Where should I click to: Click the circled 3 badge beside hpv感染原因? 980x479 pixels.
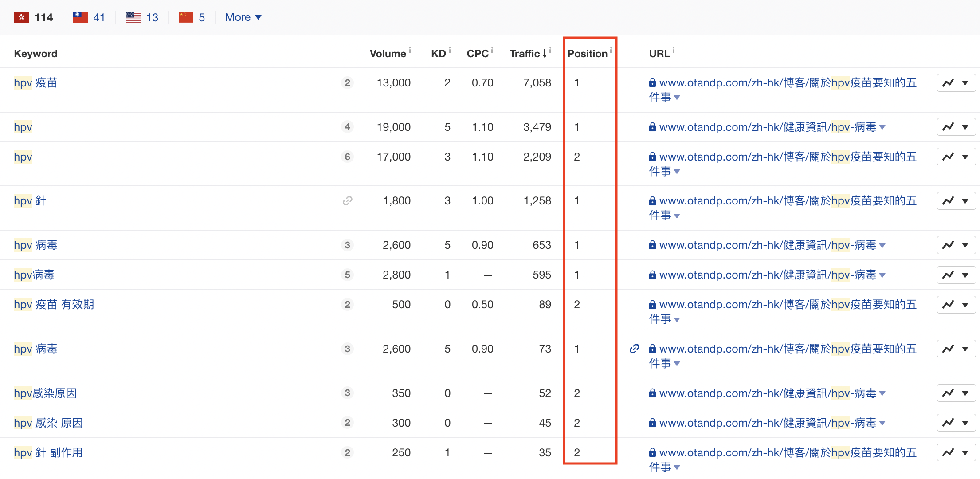pos(348,393)
